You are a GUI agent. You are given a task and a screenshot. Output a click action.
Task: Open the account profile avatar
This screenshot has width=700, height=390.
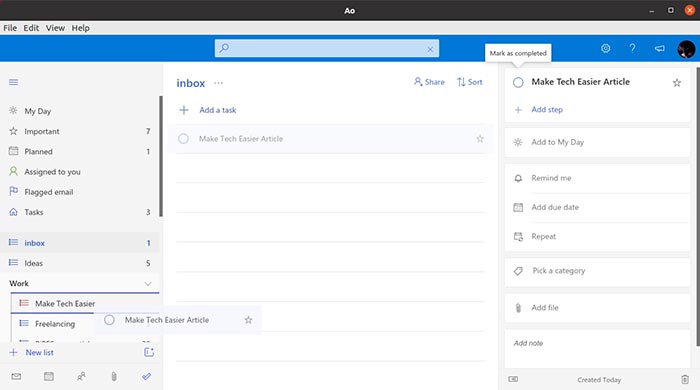(x=686, y=49)
